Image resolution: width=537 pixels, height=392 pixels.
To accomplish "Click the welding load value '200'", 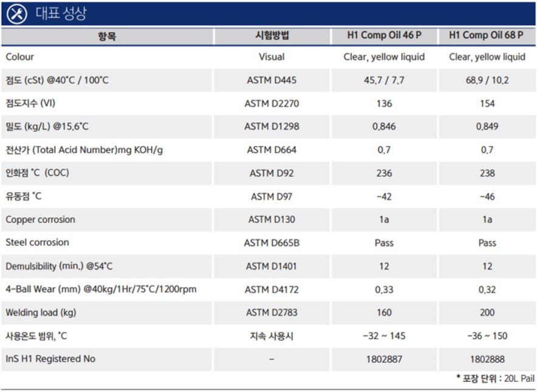I will (x=487, y=312).
